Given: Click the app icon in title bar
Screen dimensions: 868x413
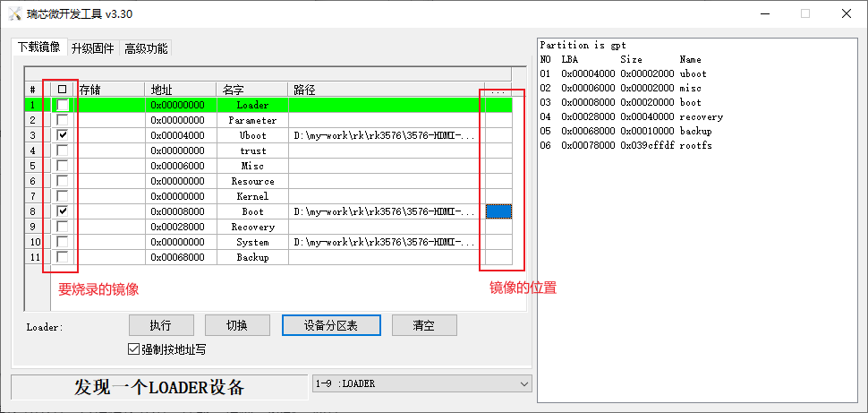Looking at the screenshot, I should pos(14,13).
